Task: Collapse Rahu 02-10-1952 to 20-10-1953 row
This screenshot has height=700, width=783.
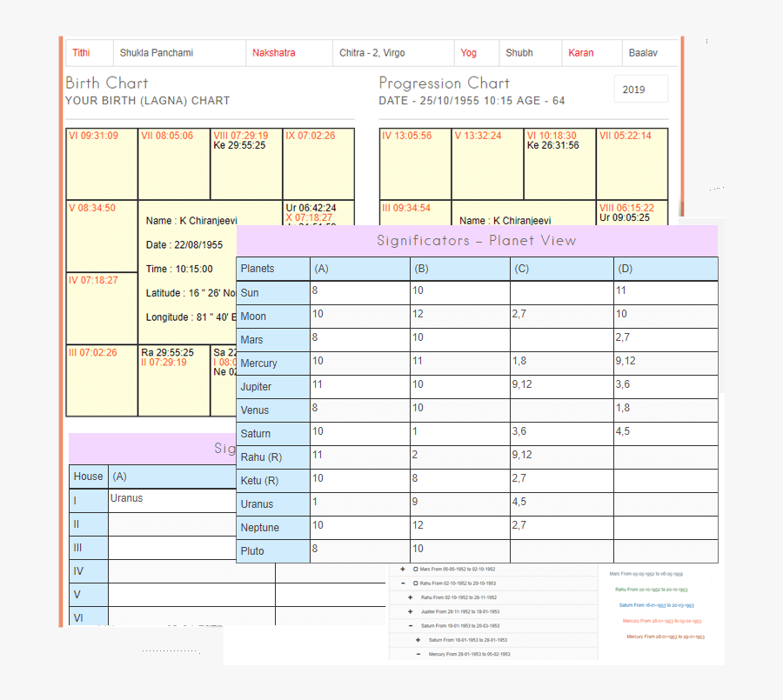Action: 403,583
